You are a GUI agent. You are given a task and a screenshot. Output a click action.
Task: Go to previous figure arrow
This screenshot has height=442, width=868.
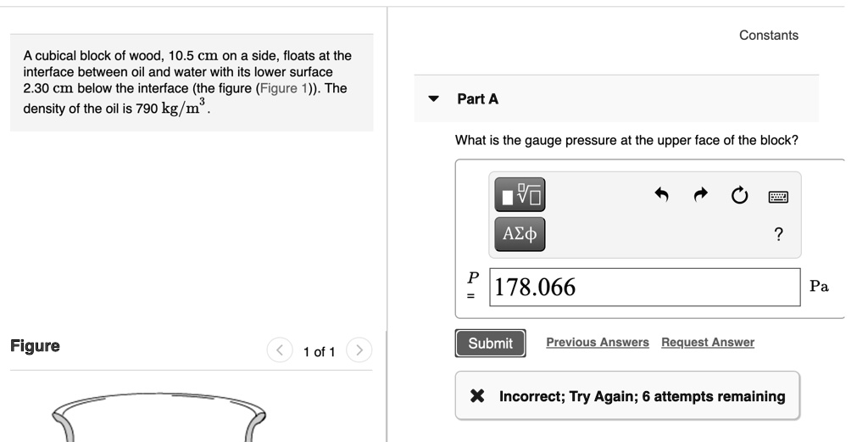tap(279, 350)
